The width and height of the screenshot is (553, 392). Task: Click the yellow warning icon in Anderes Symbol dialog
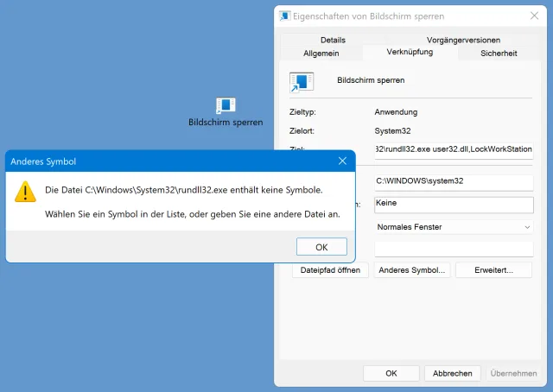click(25, 192)
